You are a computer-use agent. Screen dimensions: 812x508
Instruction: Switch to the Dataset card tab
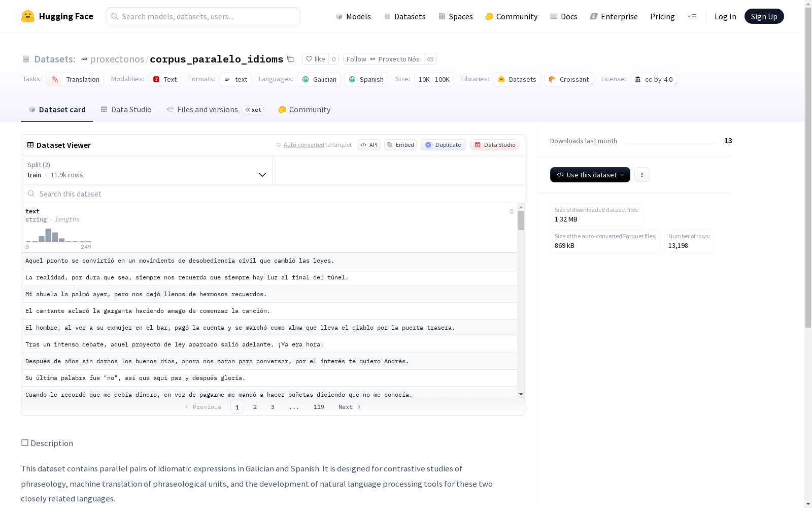[x=57, y=110]
